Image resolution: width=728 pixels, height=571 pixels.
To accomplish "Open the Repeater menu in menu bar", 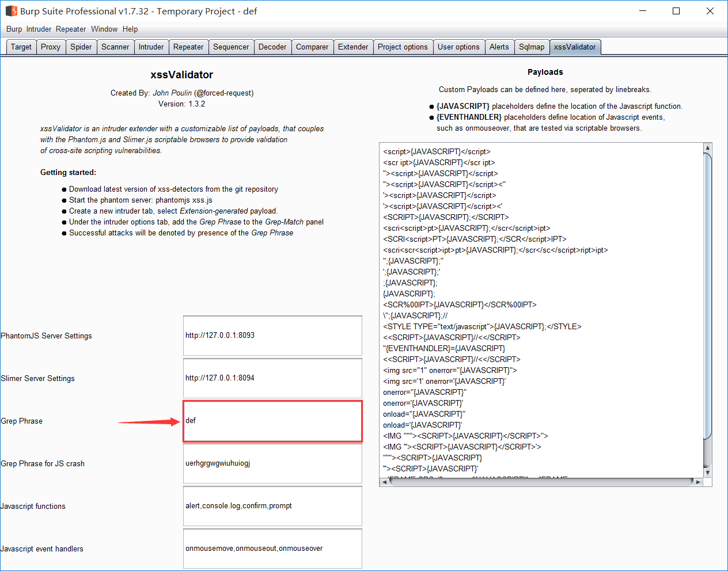I will [71, 29].
